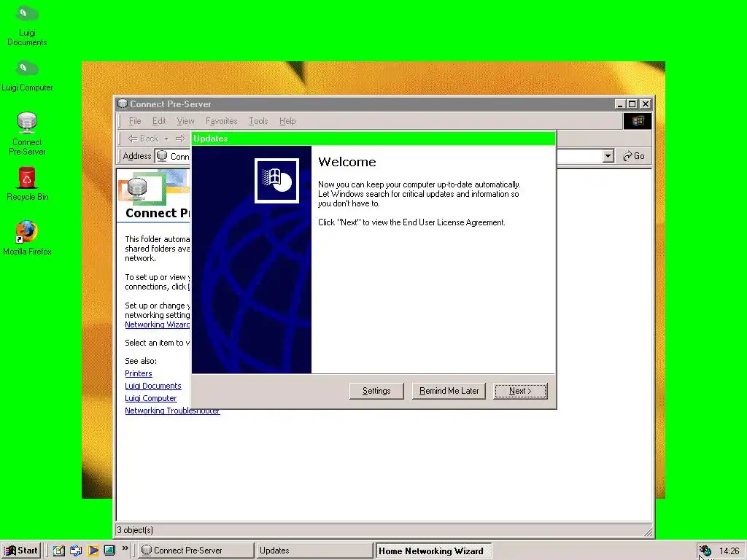The image size is (747, 560).
Task: Expand the Address bar dropdown
Action: [x=608, y=156]
